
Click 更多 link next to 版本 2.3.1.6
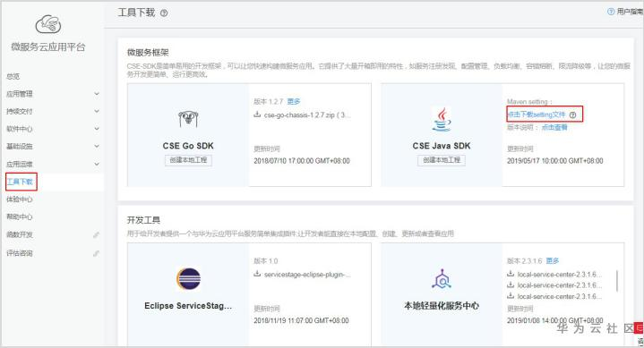point(553,260)
